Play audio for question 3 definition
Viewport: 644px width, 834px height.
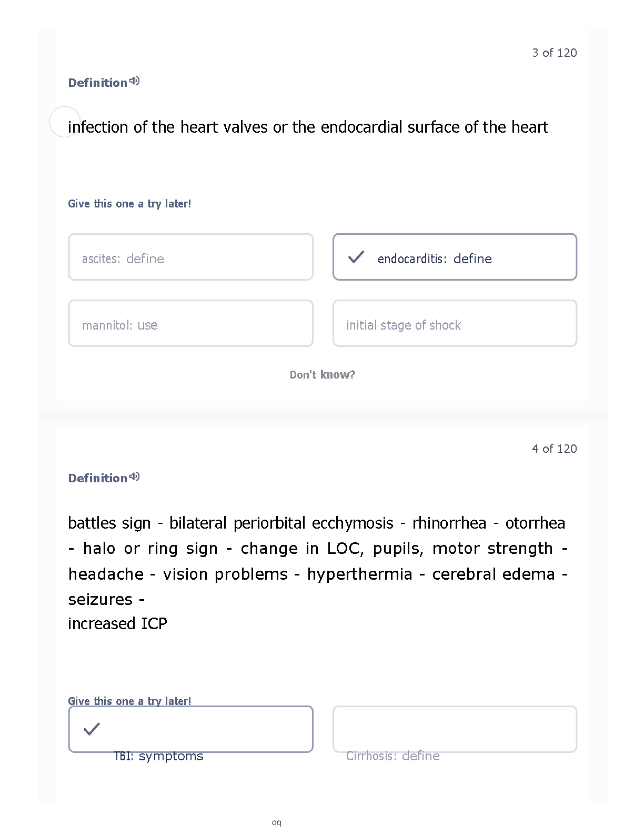(135, 81)
